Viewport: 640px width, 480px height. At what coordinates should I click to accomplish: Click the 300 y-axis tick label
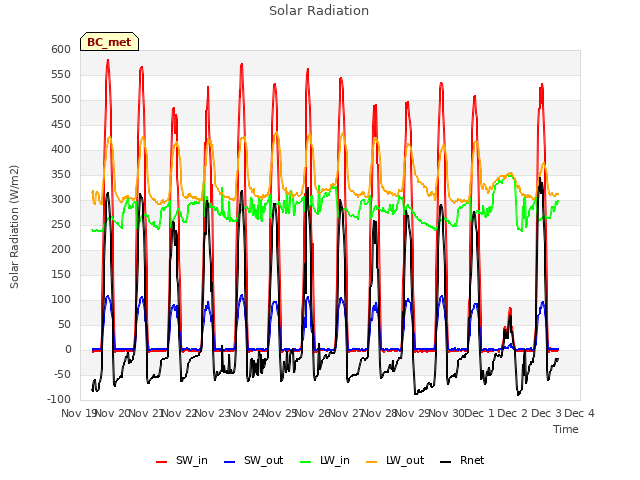click(x=61, y=200)
